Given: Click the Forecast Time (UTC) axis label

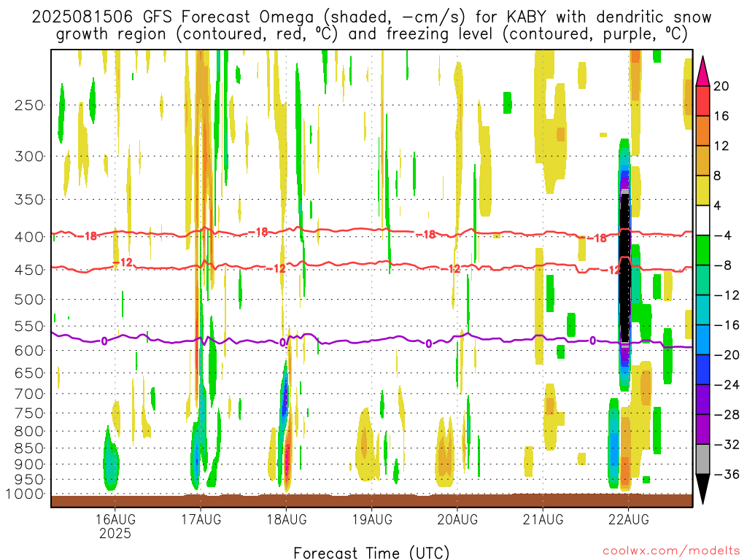Looking at the screenshot, I should [371, 553].
